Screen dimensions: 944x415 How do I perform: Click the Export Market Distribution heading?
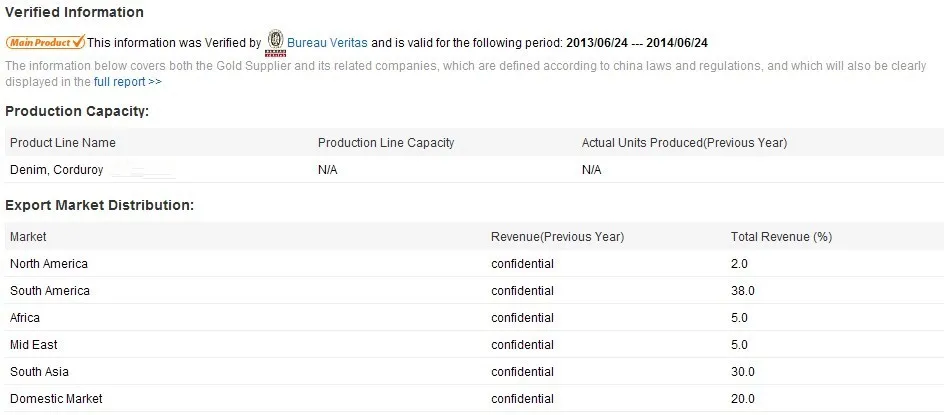click(99, 205)
